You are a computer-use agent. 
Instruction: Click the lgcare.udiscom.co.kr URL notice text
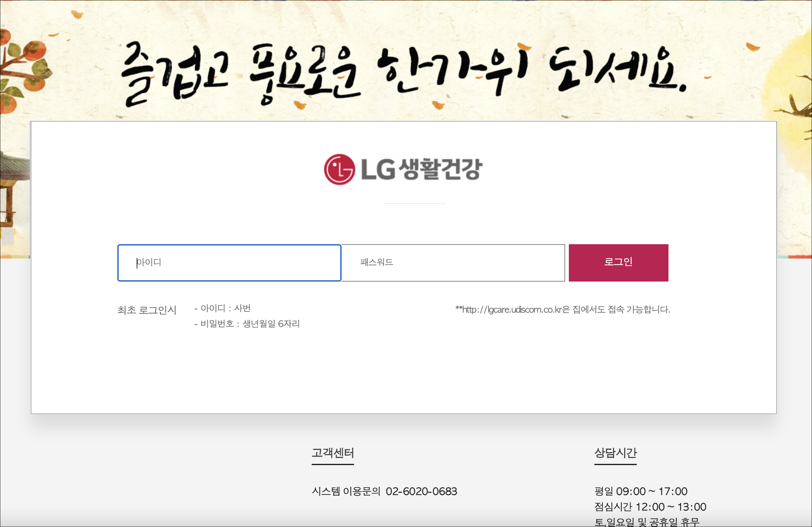[562, 310]
